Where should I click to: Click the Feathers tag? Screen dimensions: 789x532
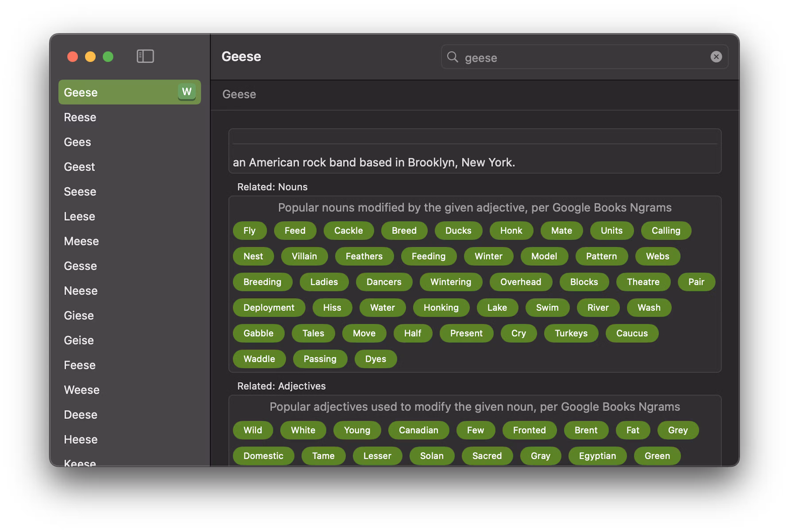(x=364, y=256)
